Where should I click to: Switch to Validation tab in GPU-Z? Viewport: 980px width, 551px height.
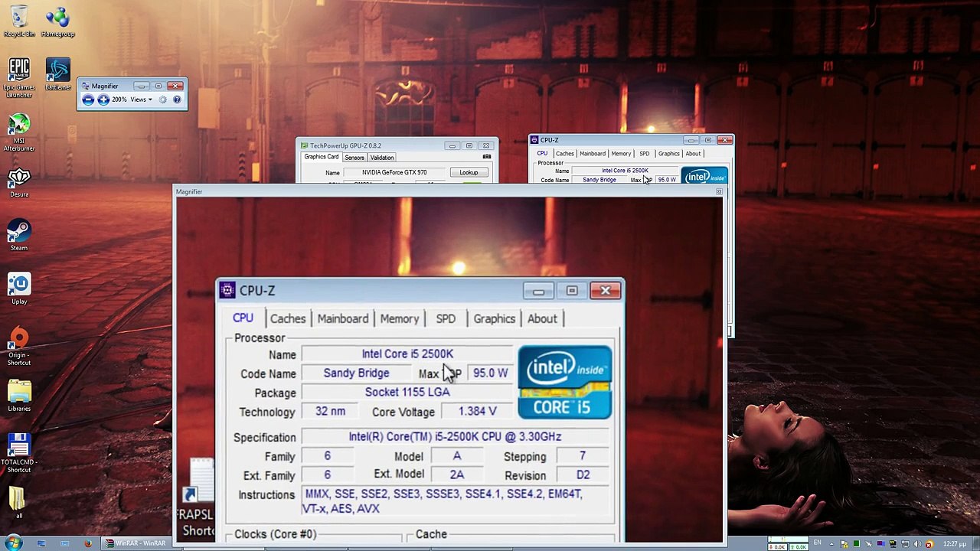point(382,158)
